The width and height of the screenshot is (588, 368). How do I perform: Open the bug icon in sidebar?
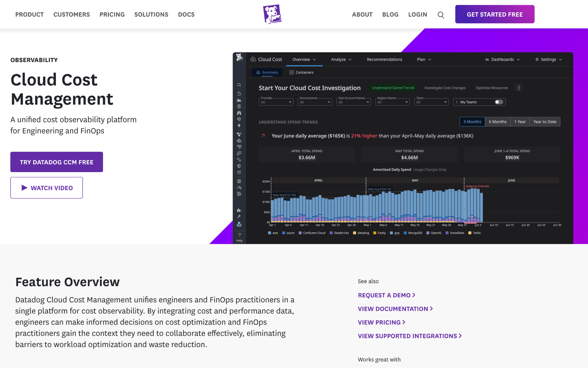[239, 181]
